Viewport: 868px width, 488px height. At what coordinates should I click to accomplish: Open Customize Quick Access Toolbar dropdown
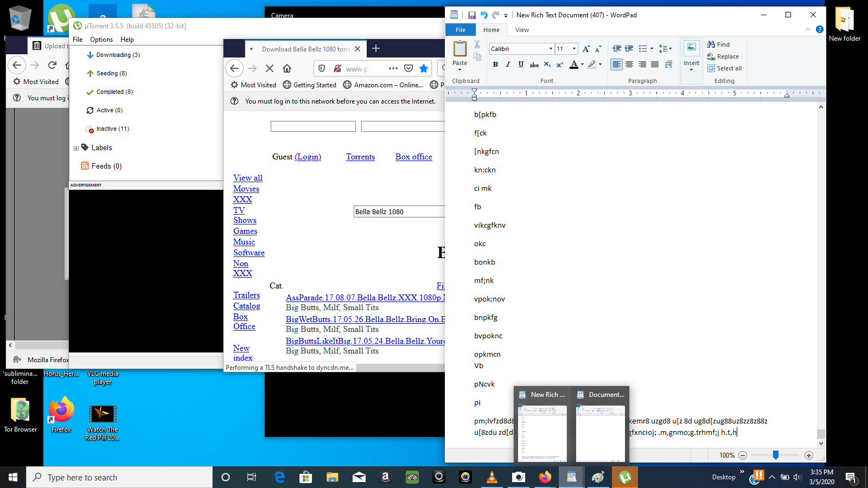(x=506, y=15)
